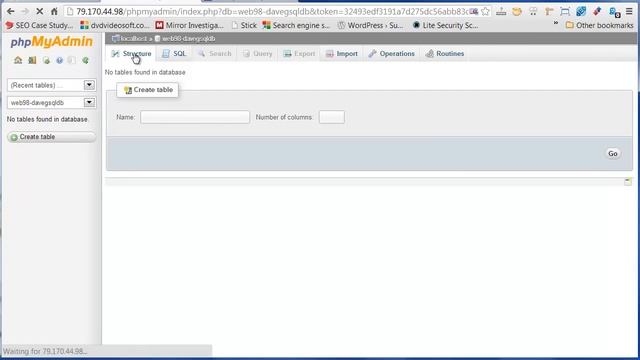The width and height of the screenshot is (640, 360).
Task: Open the Search engine bookmark
Action: pos(296,25)
